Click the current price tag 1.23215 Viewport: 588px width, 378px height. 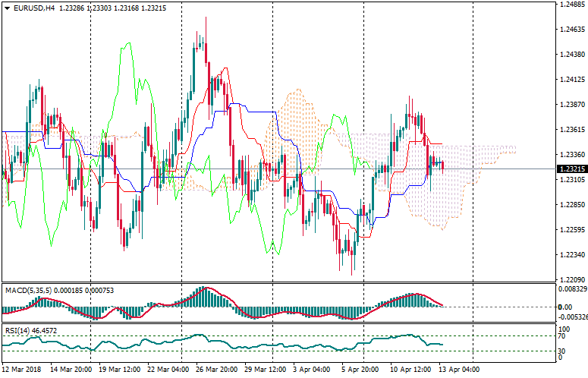click(571, 169)
